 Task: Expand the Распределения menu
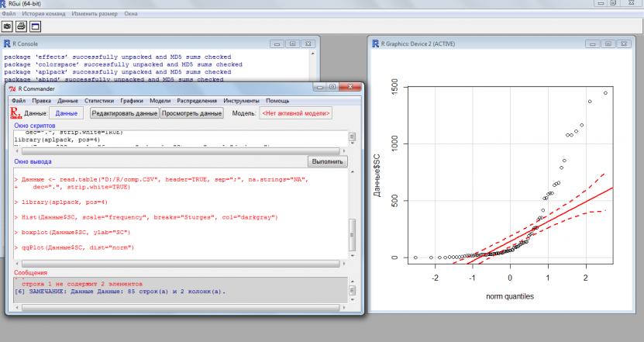pos(198,101)
